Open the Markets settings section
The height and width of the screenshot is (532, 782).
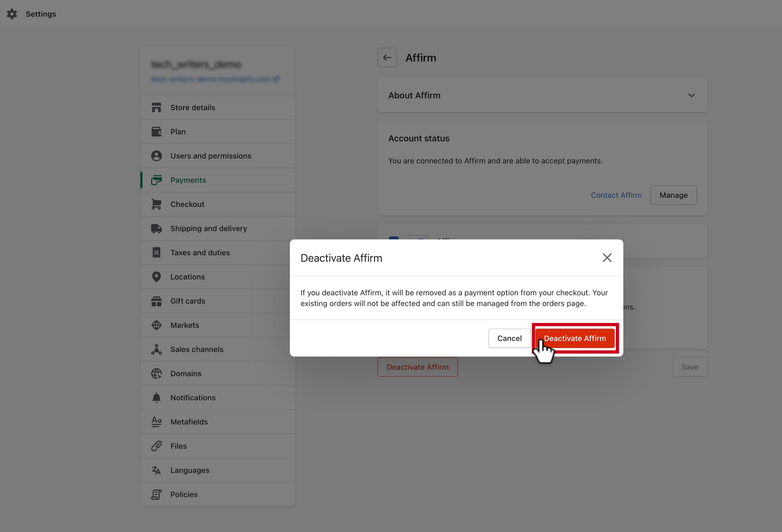coord(184,325)
